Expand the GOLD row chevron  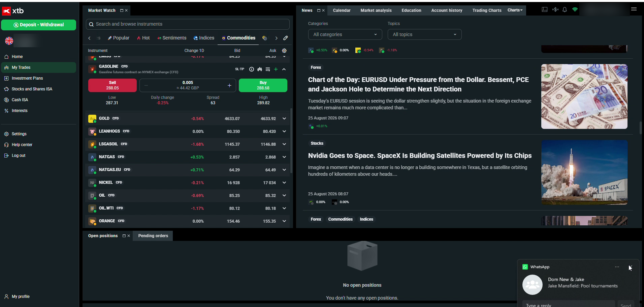(x=284, y=119)
